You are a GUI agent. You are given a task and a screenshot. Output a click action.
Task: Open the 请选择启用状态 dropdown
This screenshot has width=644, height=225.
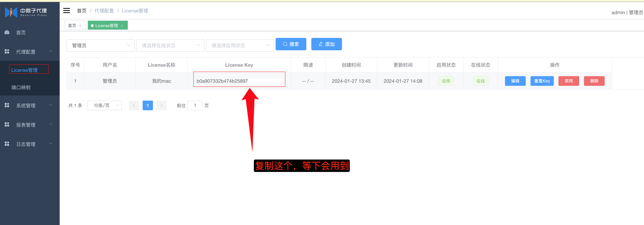(x=240, y=45)
